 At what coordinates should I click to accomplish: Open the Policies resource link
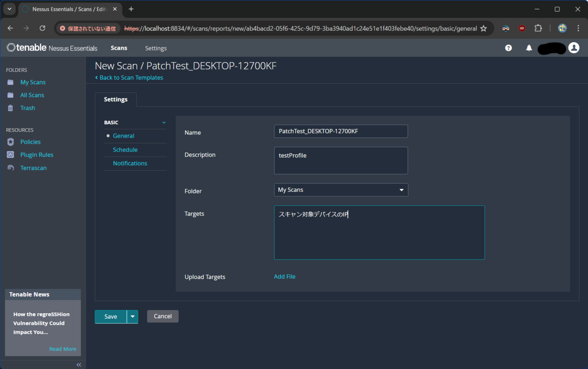[x=30, y=142]
